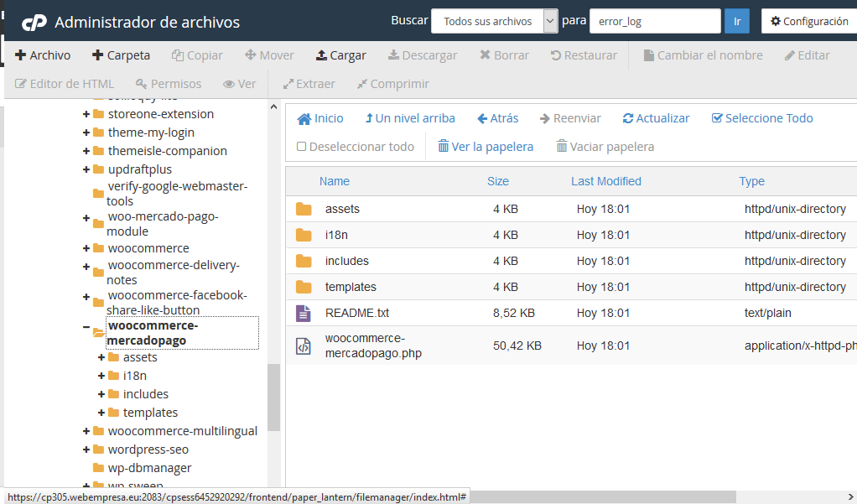Viewport: 857px width, 504px height.
Task: Click Vaciar papelera
Action: click(x=605, y=147)
